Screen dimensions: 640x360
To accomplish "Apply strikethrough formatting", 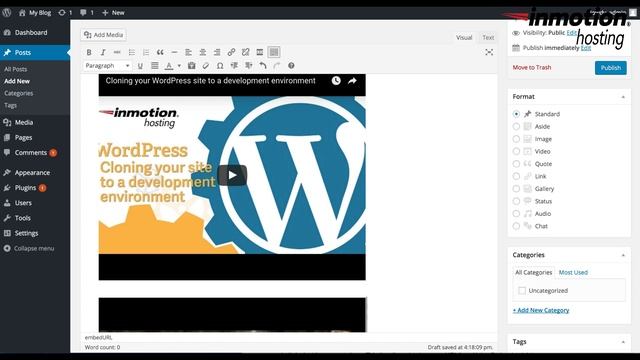I will coord(117,52).
